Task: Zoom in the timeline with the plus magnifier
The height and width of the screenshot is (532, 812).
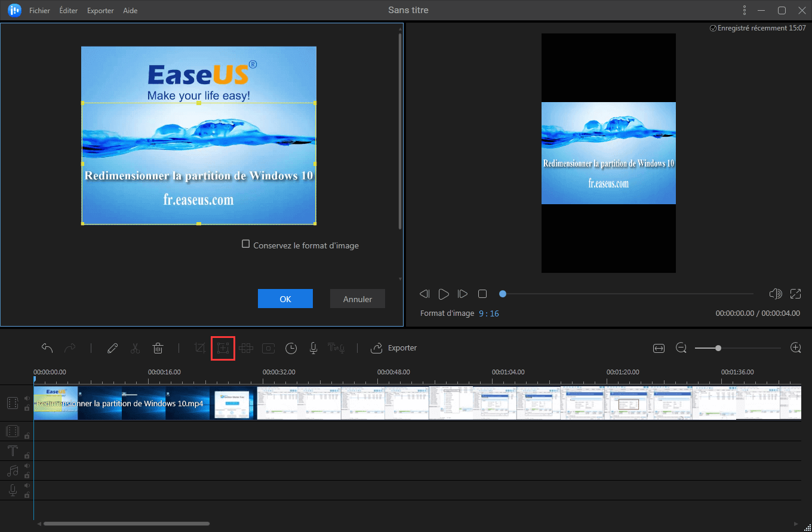Action: 795,348
